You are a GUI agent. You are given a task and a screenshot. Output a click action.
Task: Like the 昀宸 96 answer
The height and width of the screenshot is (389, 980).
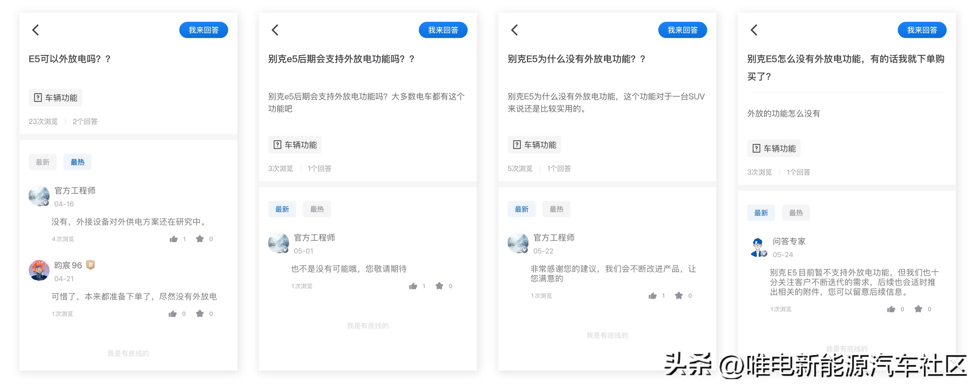tap(173, 314)
